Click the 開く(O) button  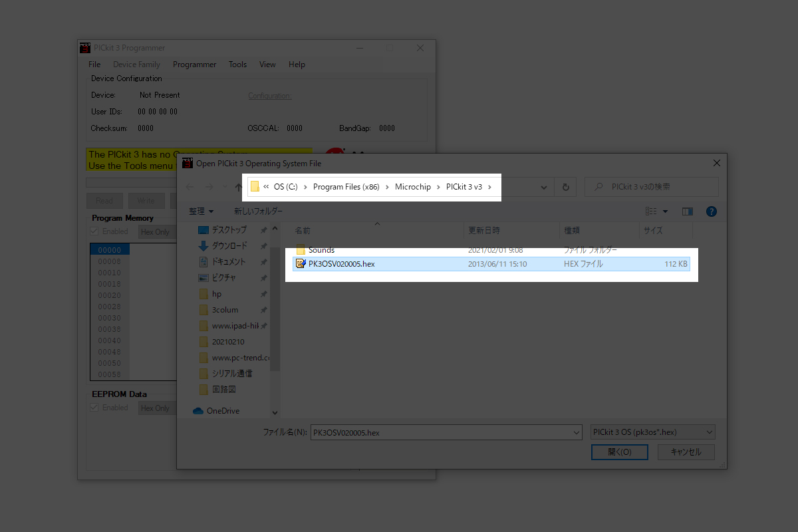point(619,452)
